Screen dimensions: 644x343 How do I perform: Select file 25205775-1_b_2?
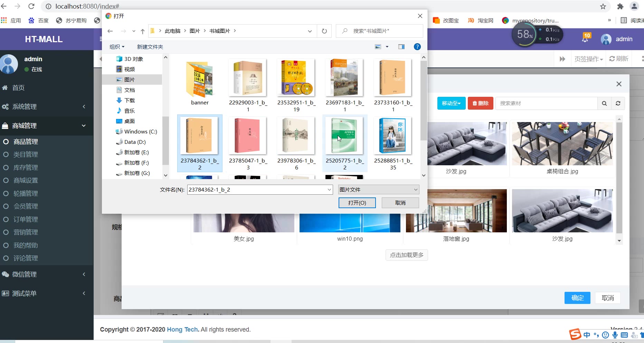[345, 143]
